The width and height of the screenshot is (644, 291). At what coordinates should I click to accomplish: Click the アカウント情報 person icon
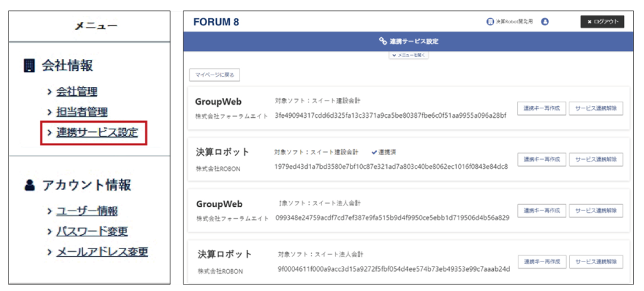pyautogui.click(x=29, y=185)
